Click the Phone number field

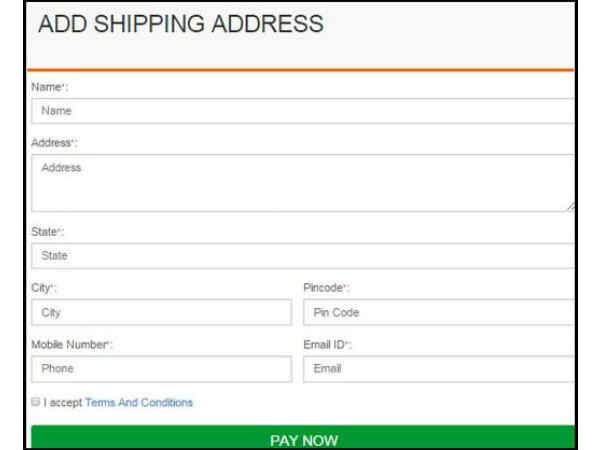point(161,369)
